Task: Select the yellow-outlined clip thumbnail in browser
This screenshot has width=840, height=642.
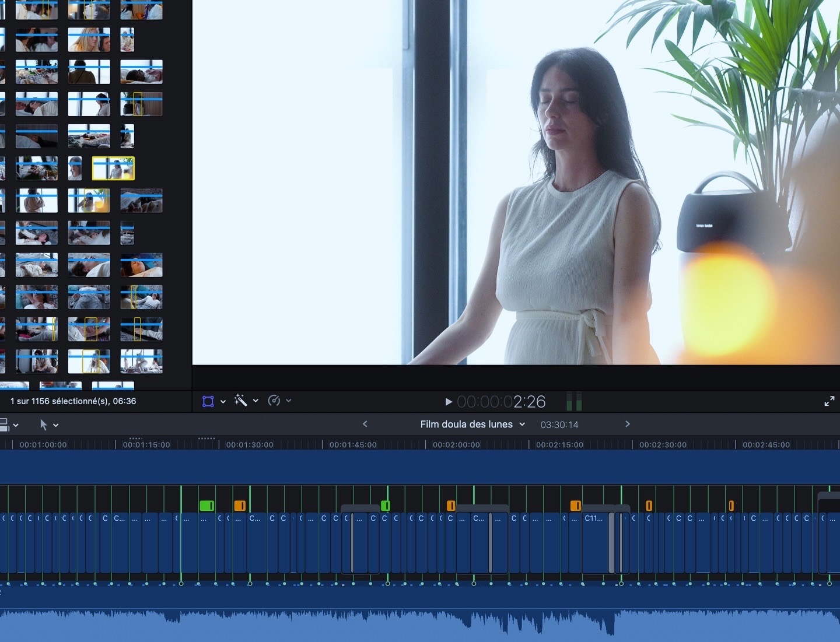Action: (x=113, y=169)
